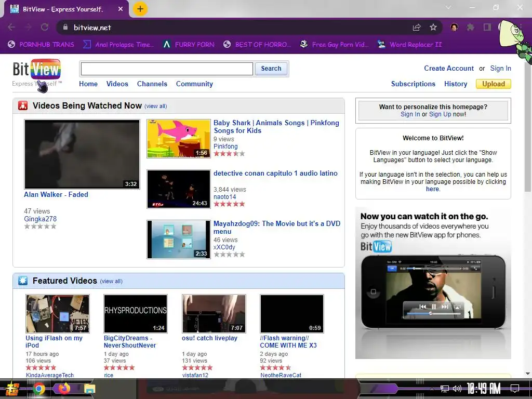Open a new tab with plus button
Screen dimensions: 532x399
click(x=140, y=9)
